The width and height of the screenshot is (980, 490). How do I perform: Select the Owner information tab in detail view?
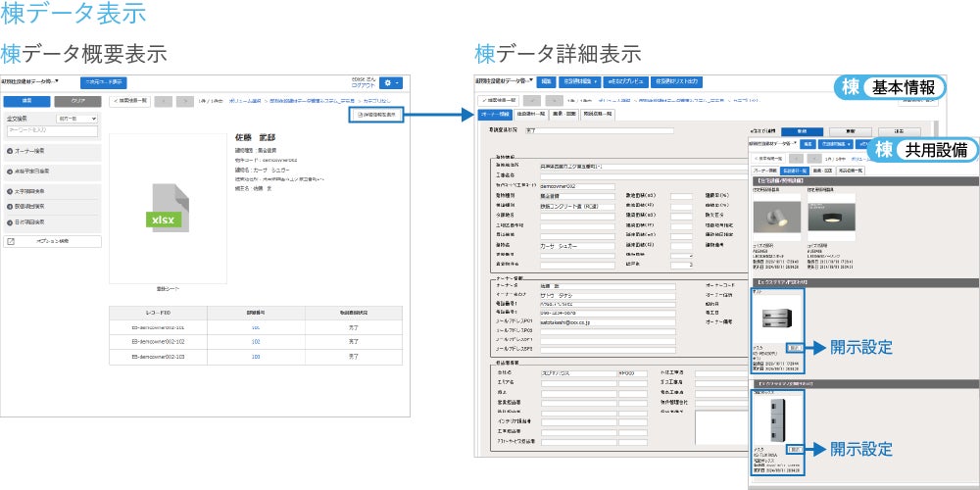tap(494, 115)
